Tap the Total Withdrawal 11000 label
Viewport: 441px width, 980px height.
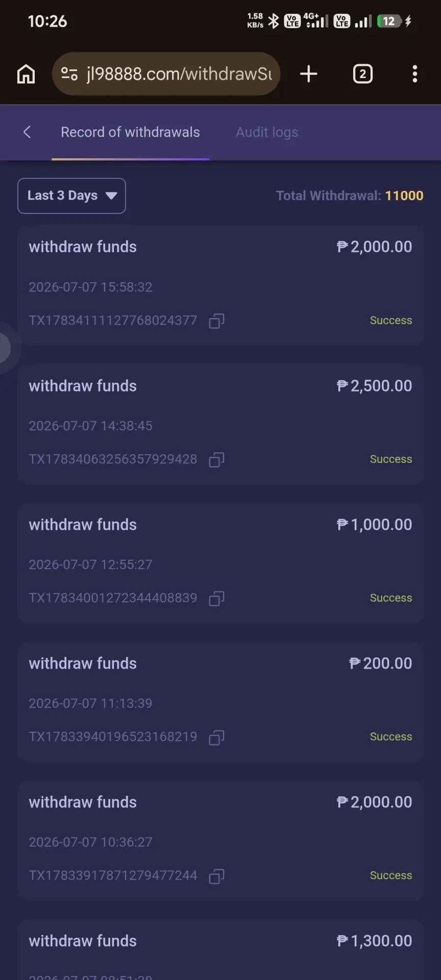350,195
